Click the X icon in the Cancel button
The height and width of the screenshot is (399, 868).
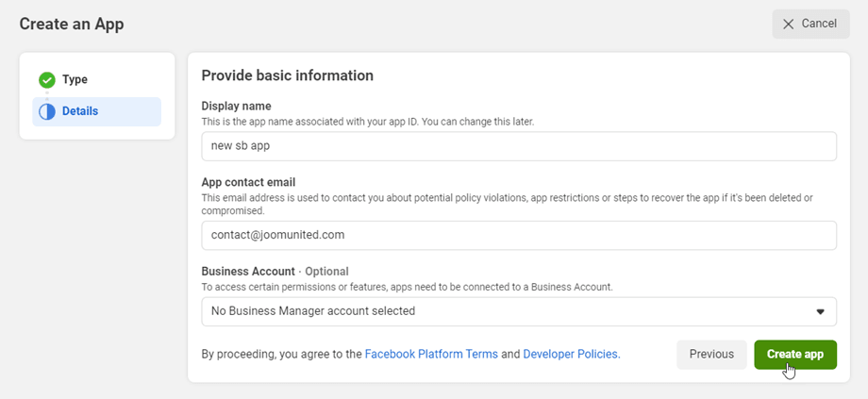pos(789,24)
